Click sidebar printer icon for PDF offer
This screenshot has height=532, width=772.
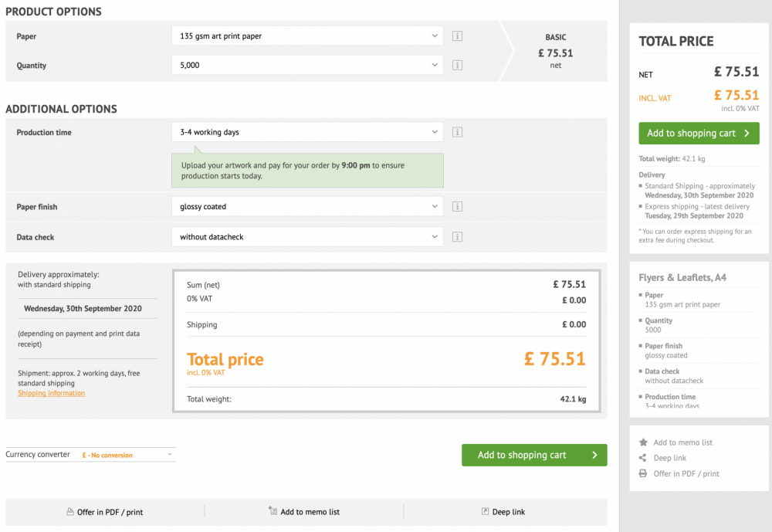click(643, 473)
